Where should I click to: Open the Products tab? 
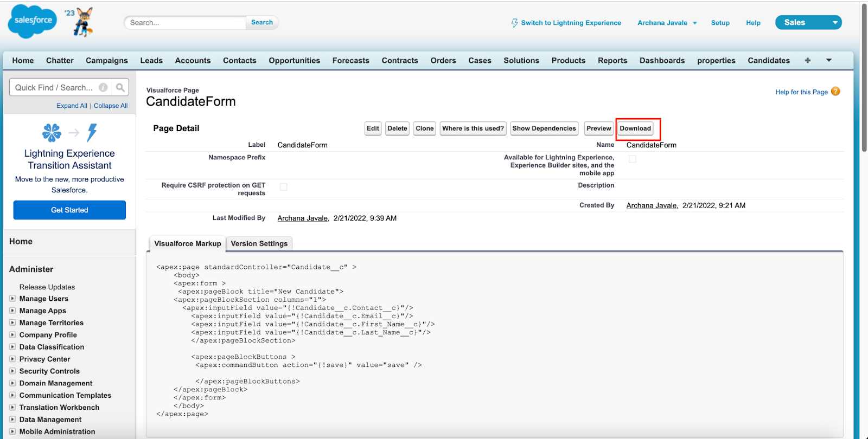click(569, 61)
